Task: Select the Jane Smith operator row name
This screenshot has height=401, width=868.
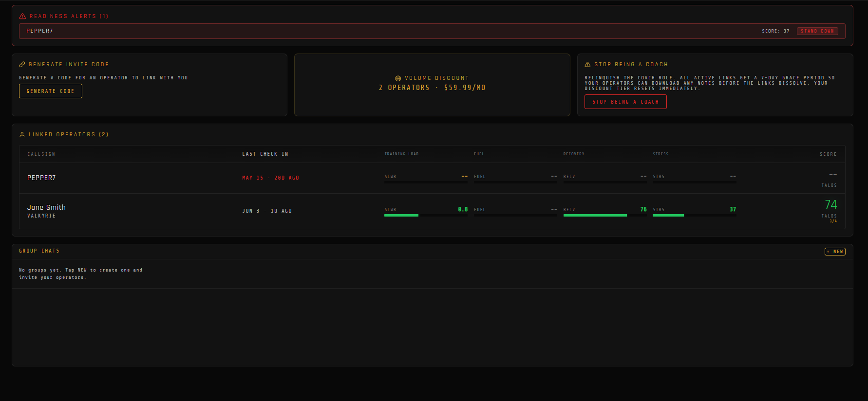Action: [x=46, y=207]
